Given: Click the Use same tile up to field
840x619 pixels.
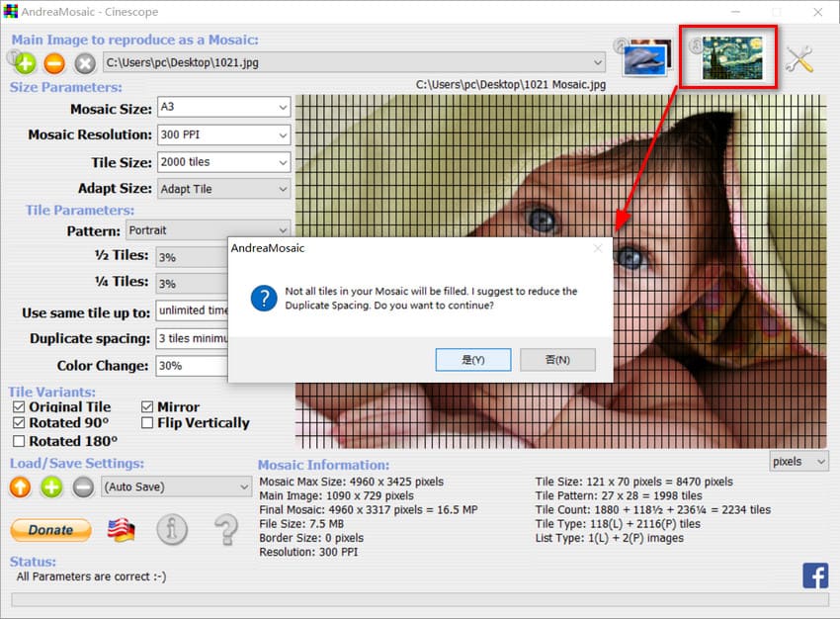Looking at the screenshot, I should click(192, 310).
